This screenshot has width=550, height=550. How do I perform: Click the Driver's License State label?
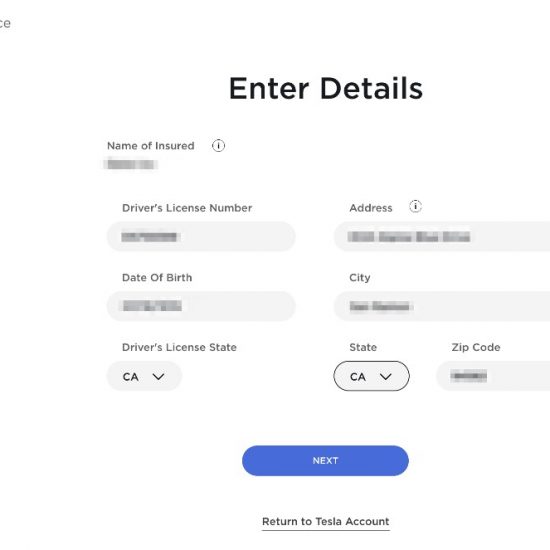[x=179, y=347]
